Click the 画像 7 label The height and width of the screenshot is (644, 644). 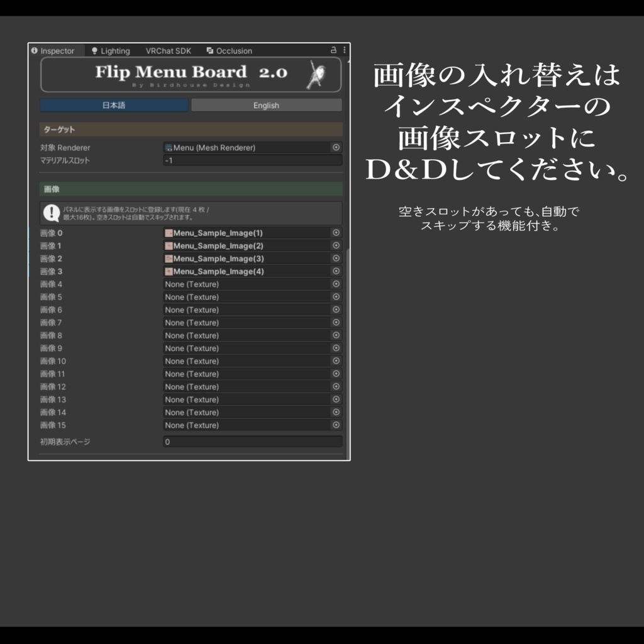coord(51,323)
